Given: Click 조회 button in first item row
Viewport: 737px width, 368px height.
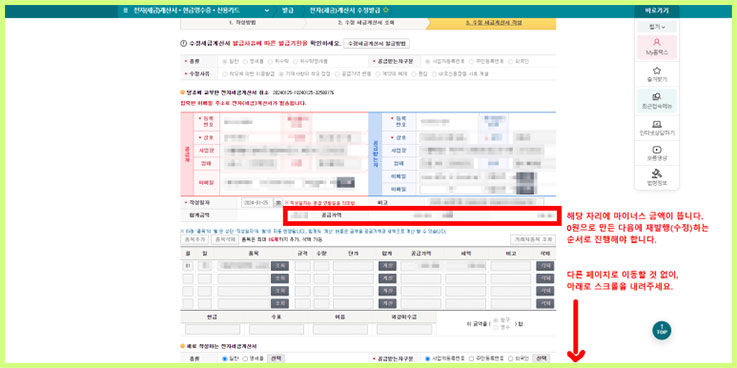Looking at the screenshot, I should click(280, 266).
